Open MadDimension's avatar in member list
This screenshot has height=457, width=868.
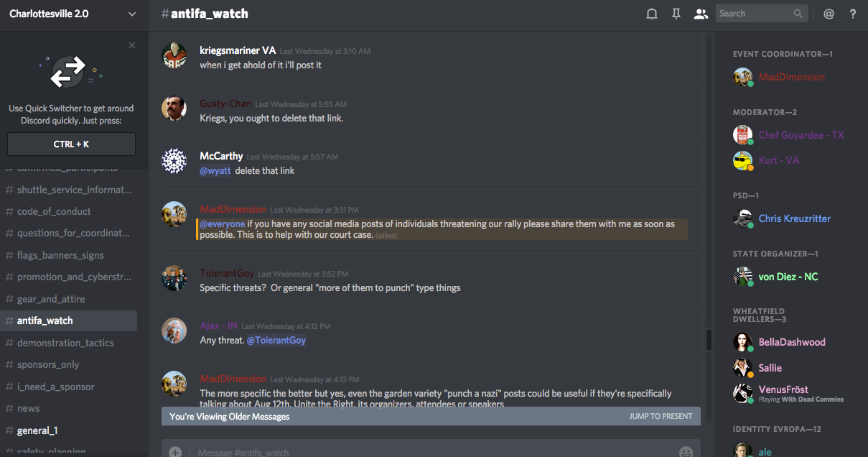[742, 77]
